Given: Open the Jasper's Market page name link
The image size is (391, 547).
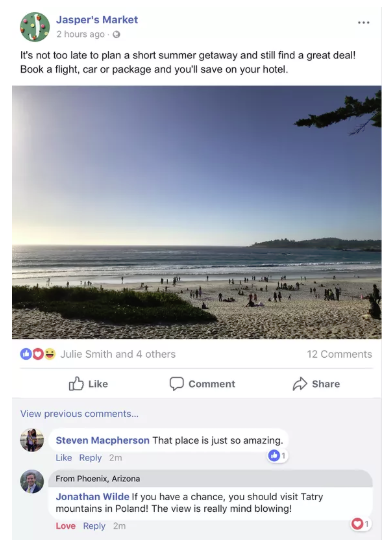Looking at the screenshot, I should pyautogui.click(x=97, y=20).
